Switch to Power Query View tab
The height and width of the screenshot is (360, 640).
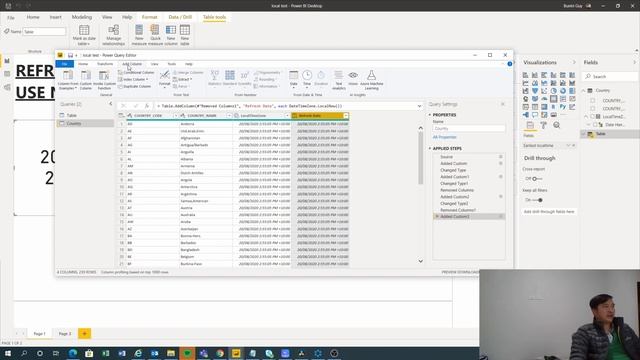point(154,64)
